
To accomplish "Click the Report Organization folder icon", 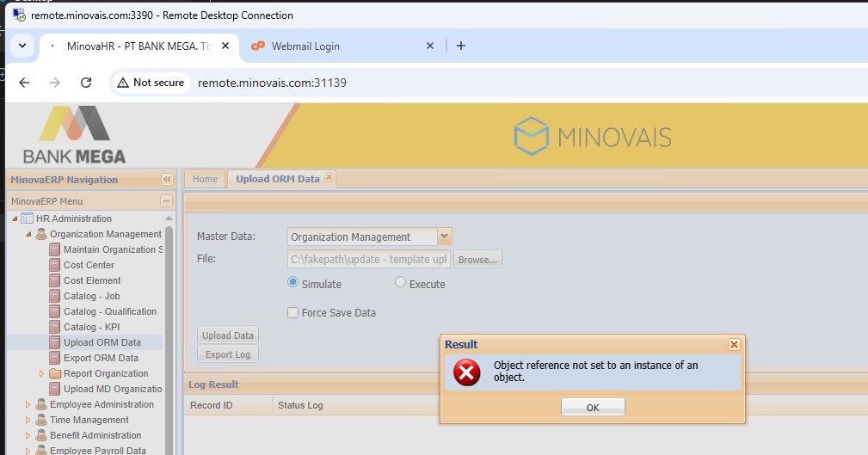I will pos(55,373).
